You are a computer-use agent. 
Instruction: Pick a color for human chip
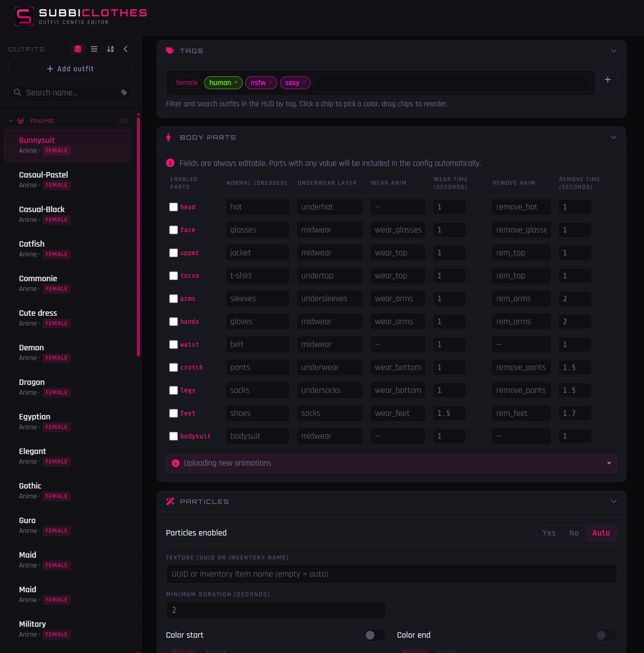click(x=220, y=83)
